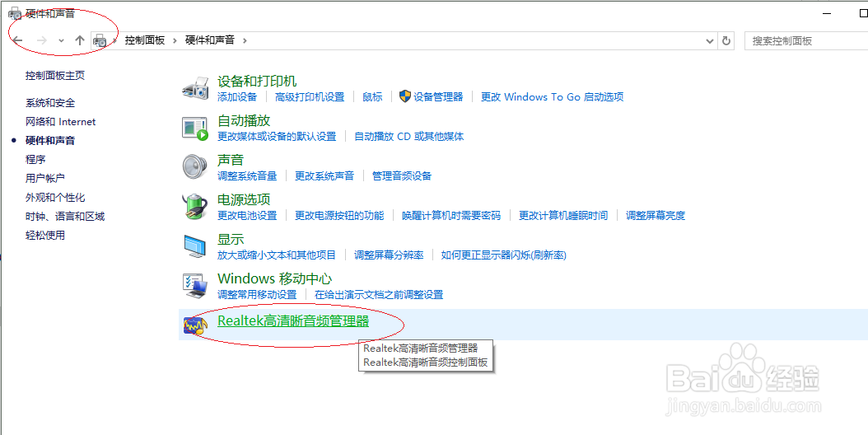Click 调整常用移动设置 link
The width and height of the screenshot is (868, 435).
click(x=258, y=295)
